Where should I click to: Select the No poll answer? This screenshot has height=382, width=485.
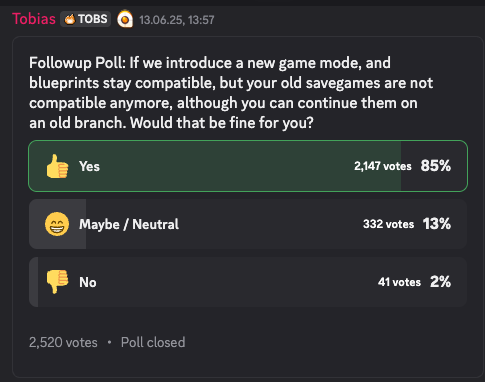pyautogui.click(x=248, y=282)
